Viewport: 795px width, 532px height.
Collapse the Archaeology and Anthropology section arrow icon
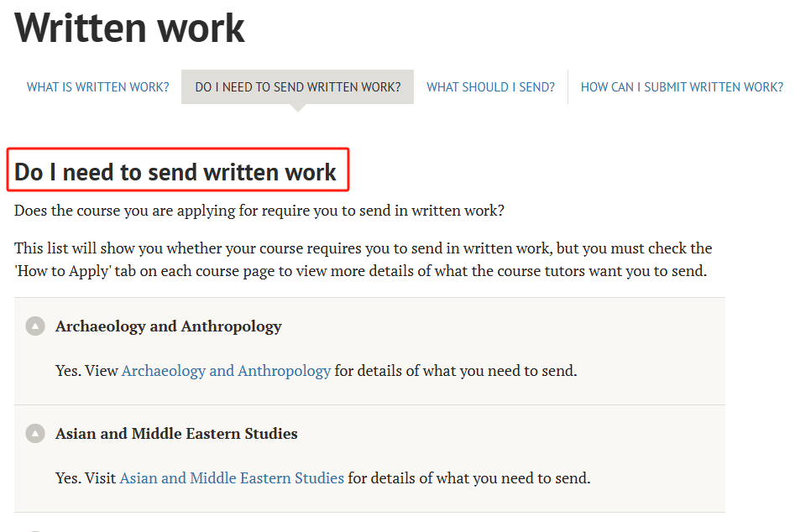pyautogui.click(x=35, y=326)
